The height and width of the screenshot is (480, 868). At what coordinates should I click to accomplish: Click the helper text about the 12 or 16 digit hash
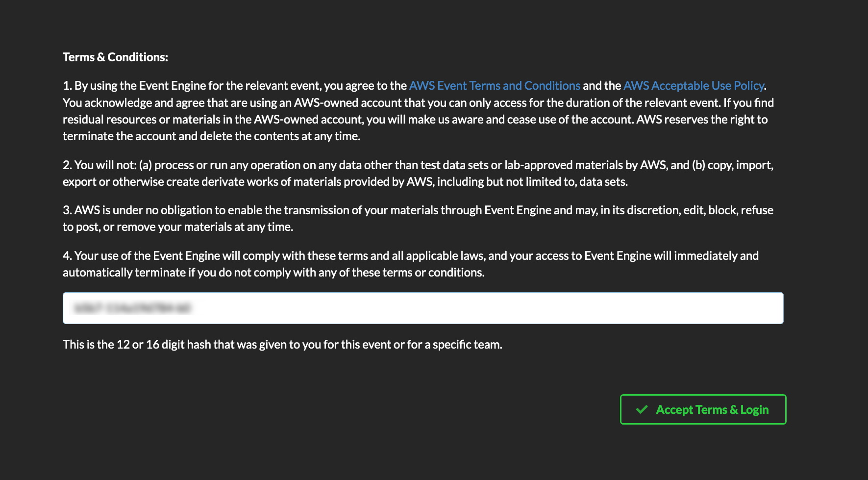(x=282, y=345)
